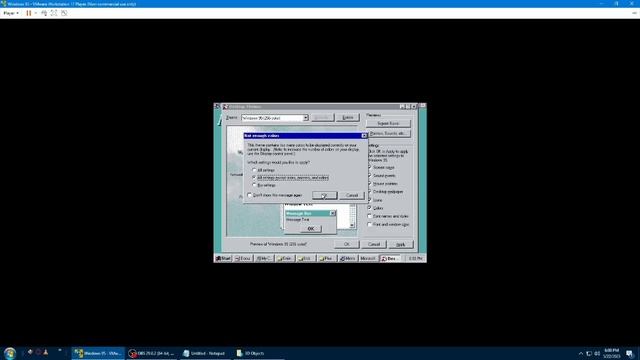Screen dimensions: 640x360
Task: Enter full screen mode via VMware toolbar icon
Action: click(54, 13)
